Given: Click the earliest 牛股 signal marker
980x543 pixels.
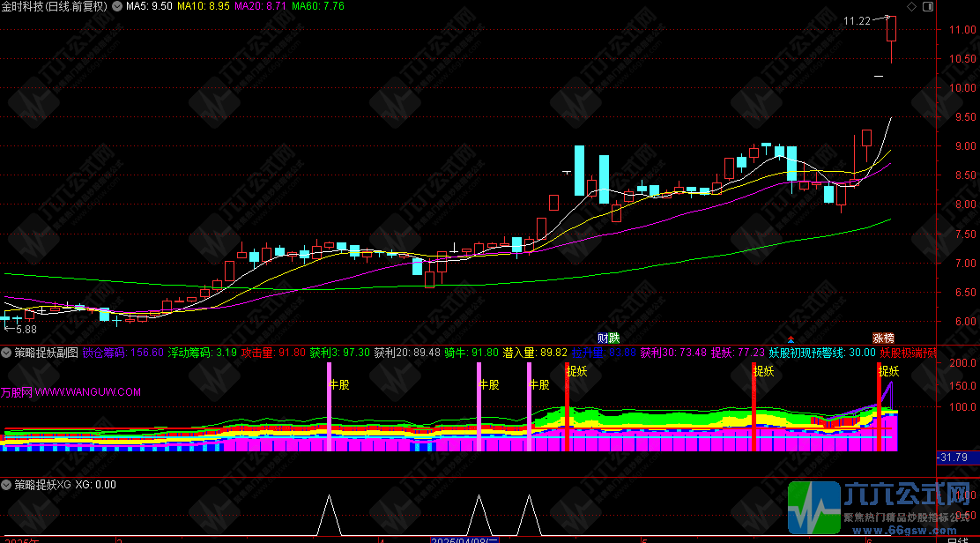Looking at the screenshot, I should point(339,385).
